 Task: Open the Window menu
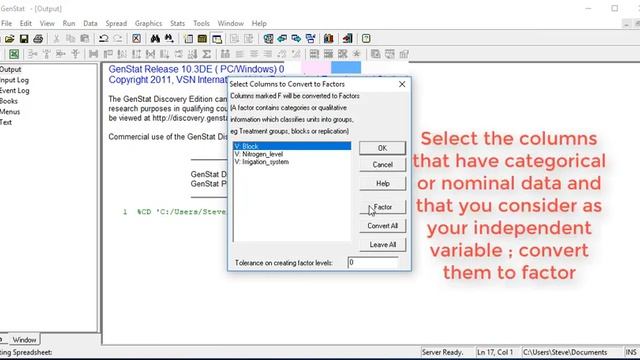pos(230,23)
